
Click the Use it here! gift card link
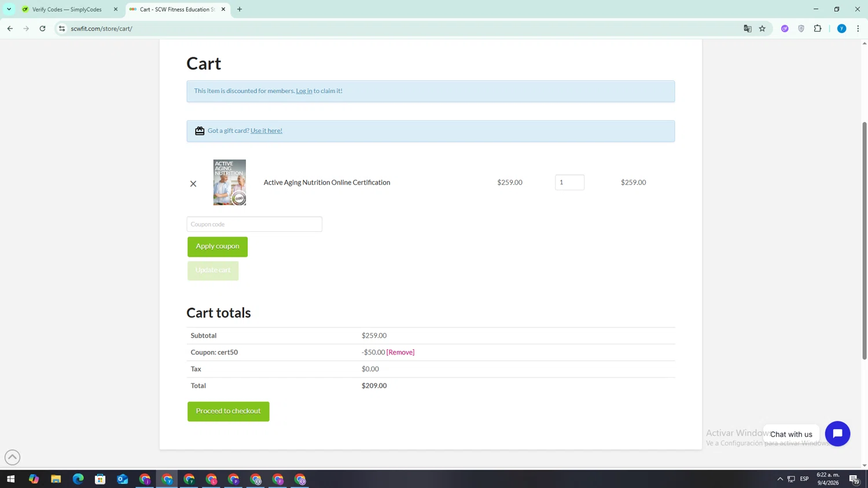266,131
